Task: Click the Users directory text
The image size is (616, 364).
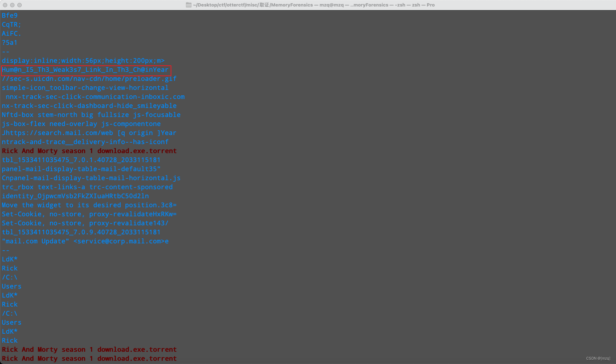Action: (x=11, y=286)
